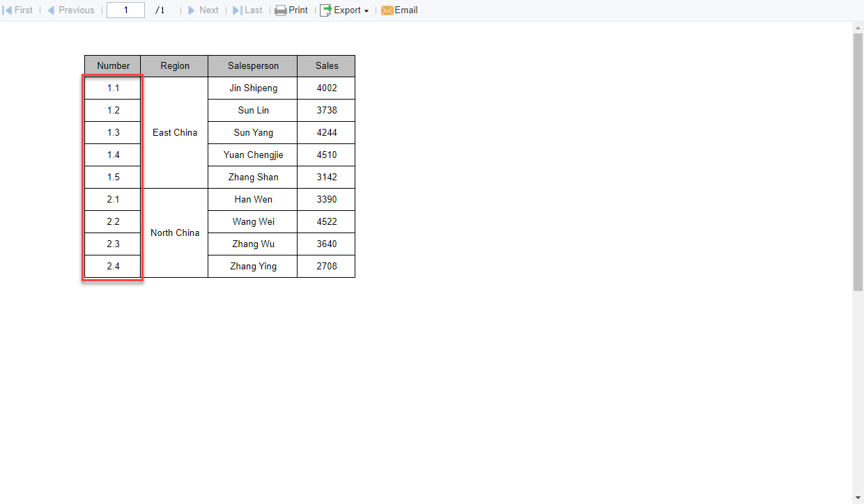Click the vertical scrollbar thumb
This screenshot has width=864, height=504.
click(858, 162)
